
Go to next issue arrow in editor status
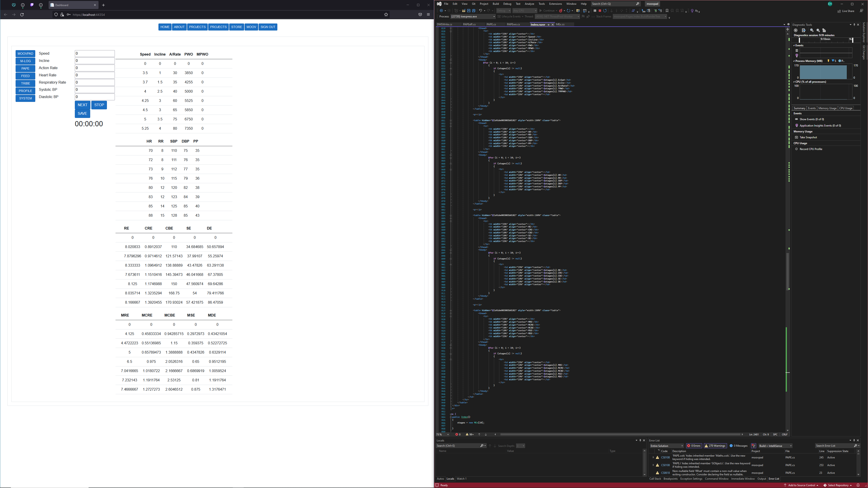[x=486, y=434]
